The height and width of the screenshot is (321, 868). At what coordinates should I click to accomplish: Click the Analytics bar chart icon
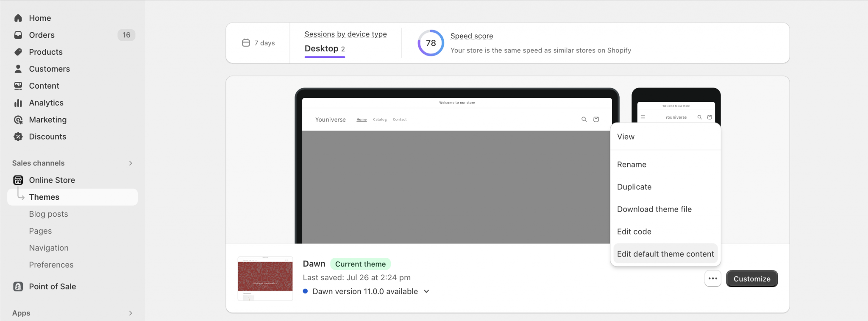tap(18, 103)
